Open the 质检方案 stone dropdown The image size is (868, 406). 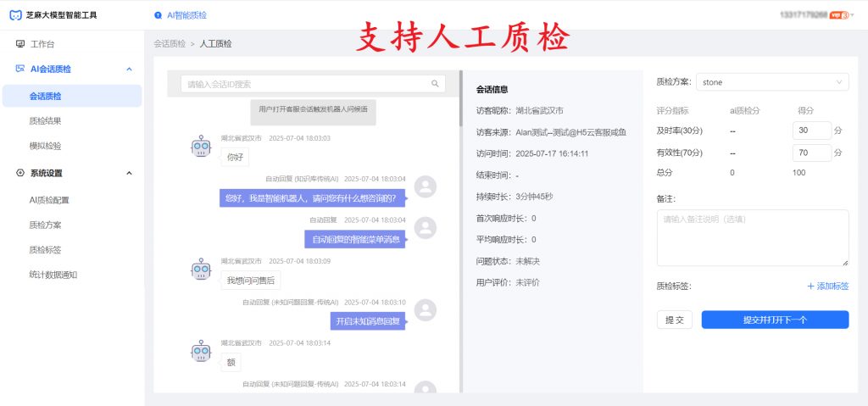click(x=772, y=82)
